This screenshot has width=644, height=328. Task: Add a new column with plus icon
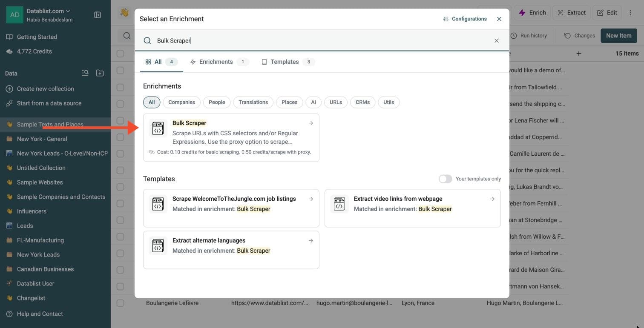(x=579, y=54)
